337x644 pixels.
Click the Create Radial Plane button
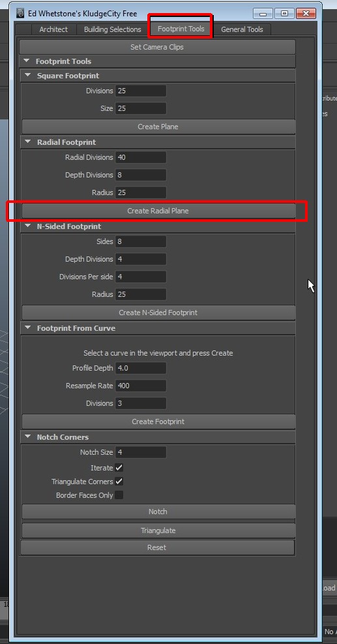pyautogui.click(x=158, y=211)
